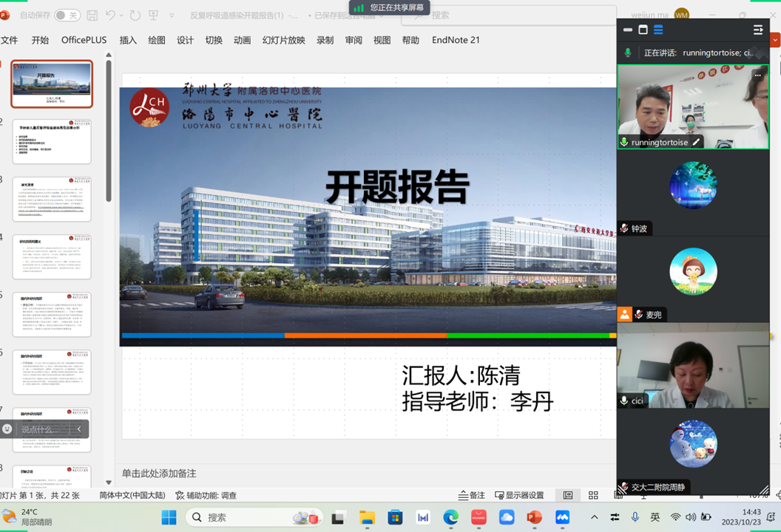Toggle the microphone icon in the system tray
Screen dimensions: 781x532
point(635,517)
